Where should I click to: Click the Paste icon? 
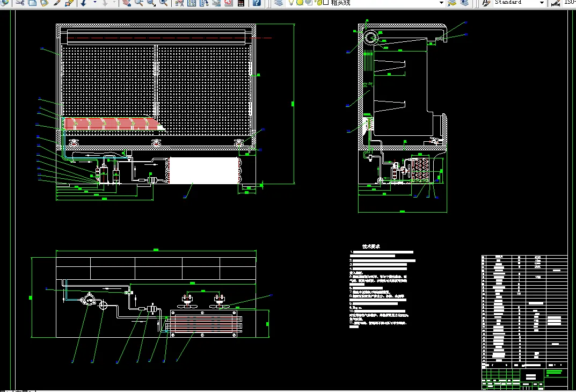coord(44,2)
